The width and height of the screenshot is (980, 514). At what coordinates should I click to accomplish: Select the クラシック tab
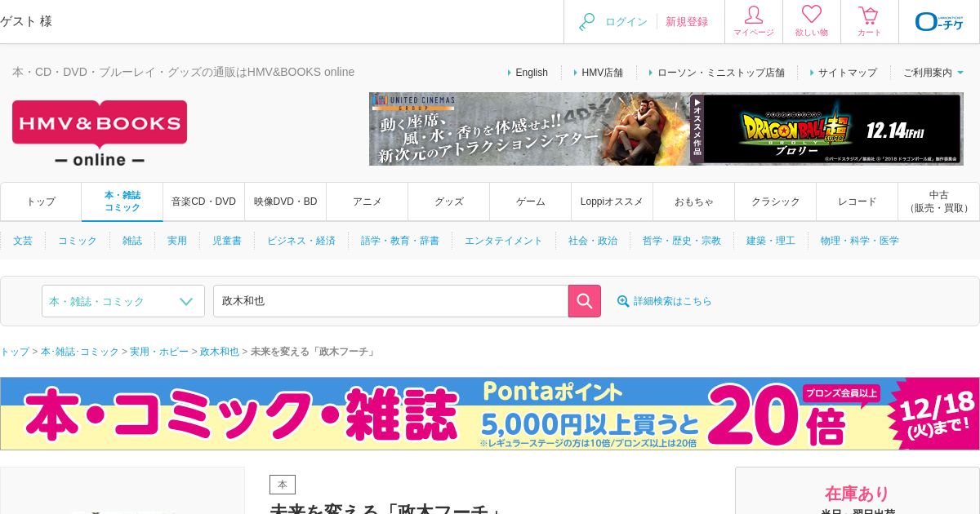[776, 202]
